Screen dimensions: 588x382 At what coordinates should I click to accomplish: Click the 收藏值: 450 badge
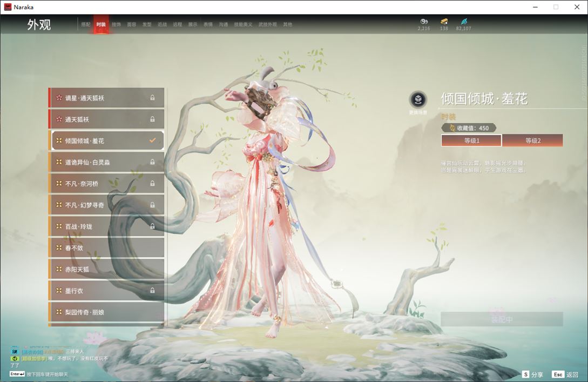click(x=469, y=128)
